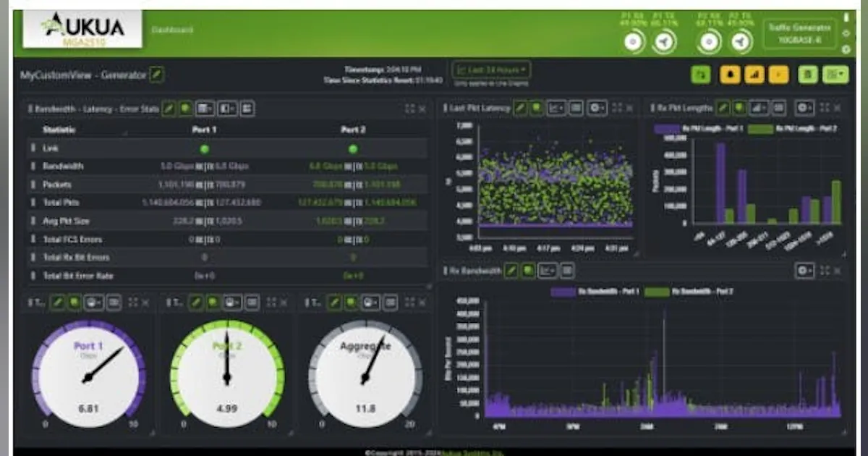Edit the MyCustomView - Generator view name
Viewport: 868px width, 456px height.
(x=156, y=75)
